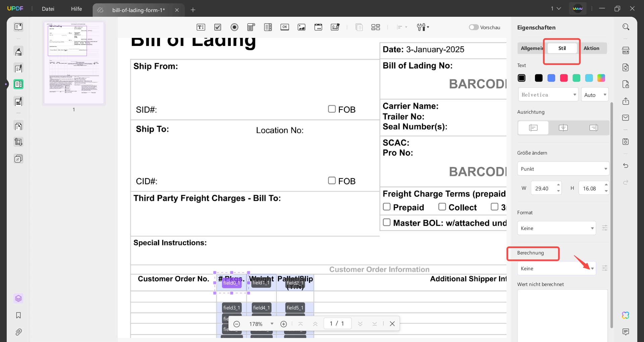
Task: Select the Dropdown form field tool
Action: pyautogui.click(x=251, y=27)
